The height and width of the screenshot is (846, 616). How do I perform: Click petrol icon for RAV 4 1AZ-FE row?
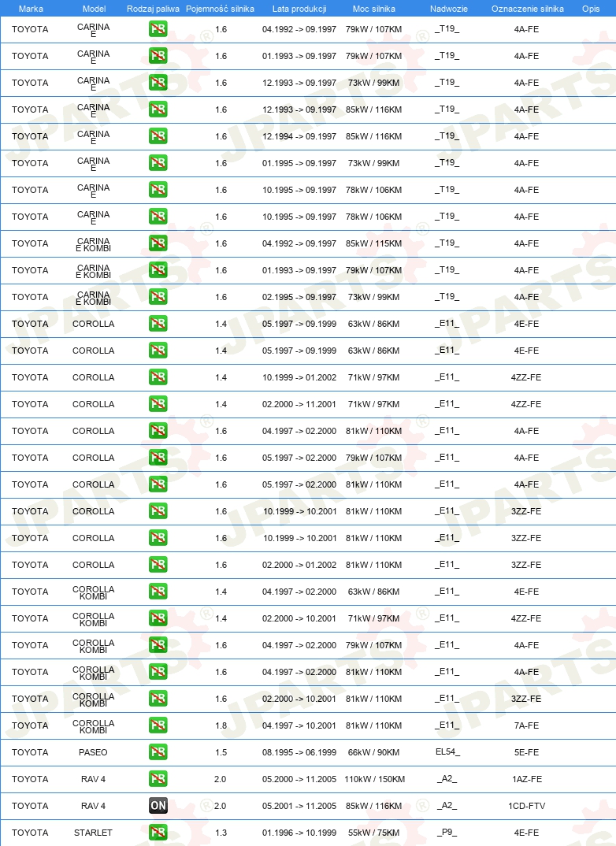click(158, 779)
